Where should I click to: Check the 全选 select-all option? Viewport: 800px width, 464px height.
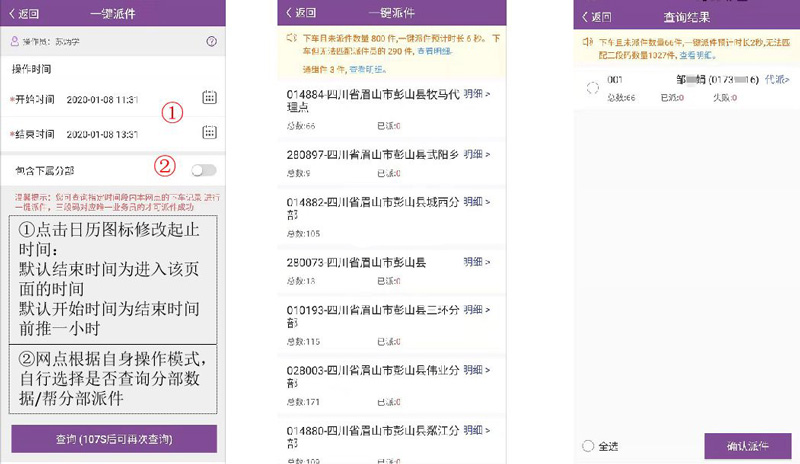[x=600, y=446]
